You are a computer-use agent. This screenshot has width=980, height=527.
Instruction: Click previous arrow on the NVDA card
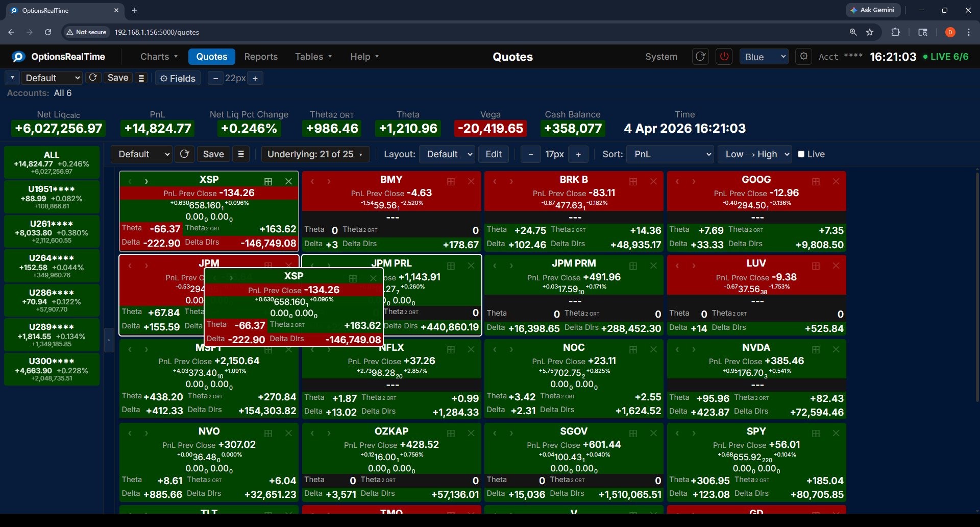point(677,349)
